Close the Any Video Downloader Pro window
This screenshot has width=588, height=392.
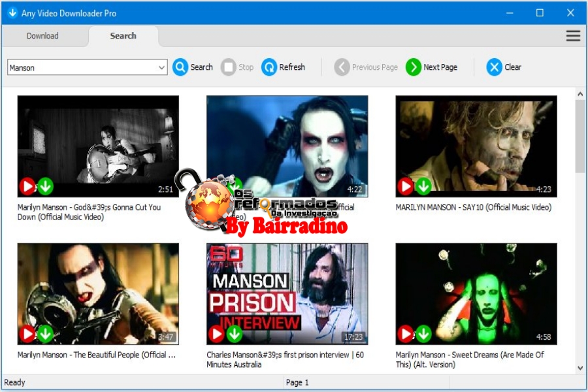tap(570, 13)
